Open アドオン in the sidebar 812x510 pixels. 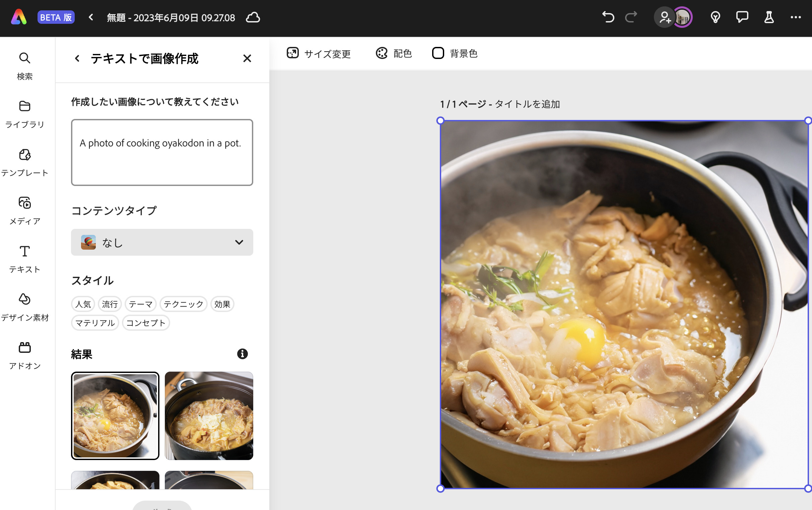24,356
